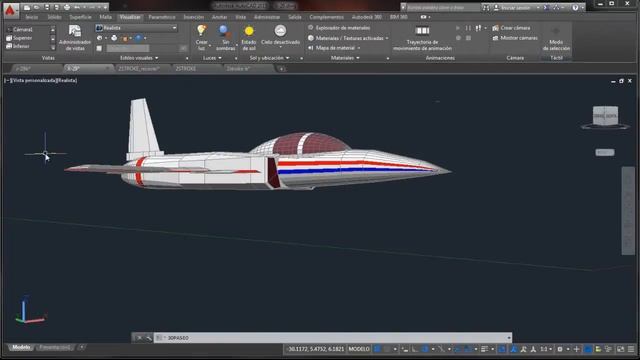Click the Modo de selección button
640x360 pixels.
(x=556, y=38)
